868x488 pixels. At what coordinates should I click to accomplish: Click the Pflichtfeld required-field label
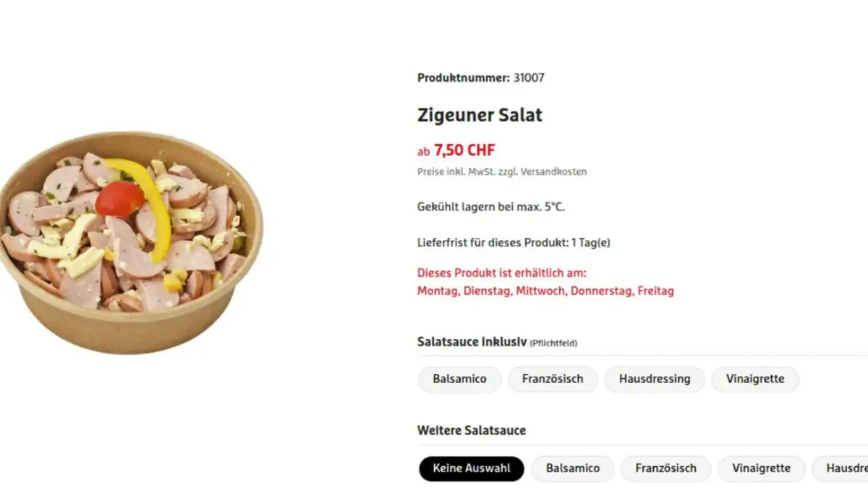tap(553, 343)
